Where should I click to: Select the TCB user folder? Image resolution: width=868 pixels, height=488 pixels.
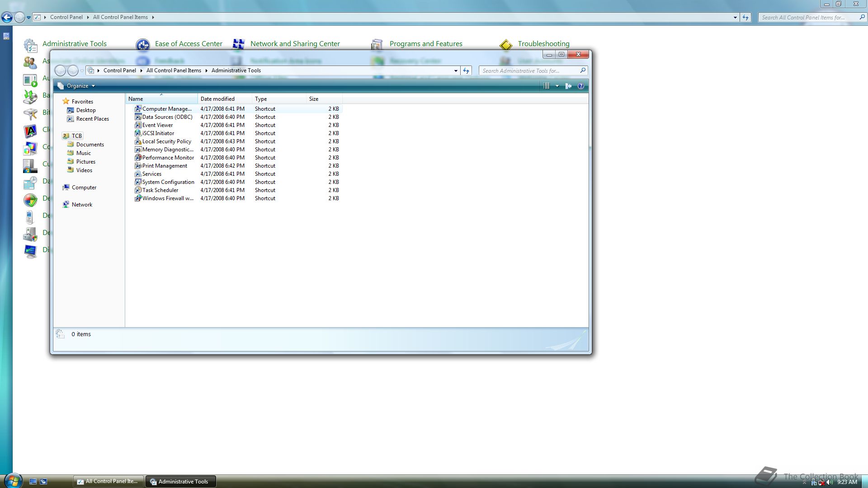pyautogui.click(x=72, y=136)
